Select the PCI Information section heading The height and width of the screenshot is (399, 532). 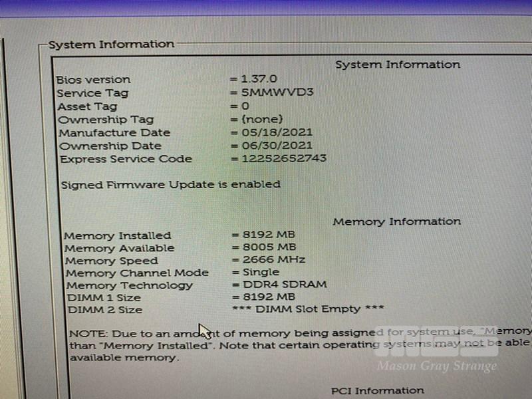(x=377, y=390)
